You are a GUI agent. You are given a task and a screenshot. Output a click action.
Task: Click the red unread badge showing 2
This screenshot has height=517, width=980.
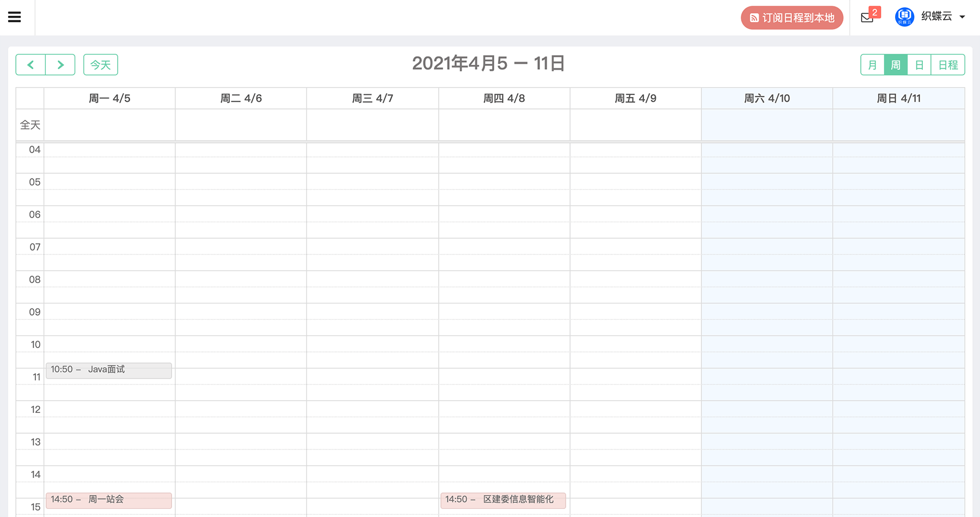[874, 12]
